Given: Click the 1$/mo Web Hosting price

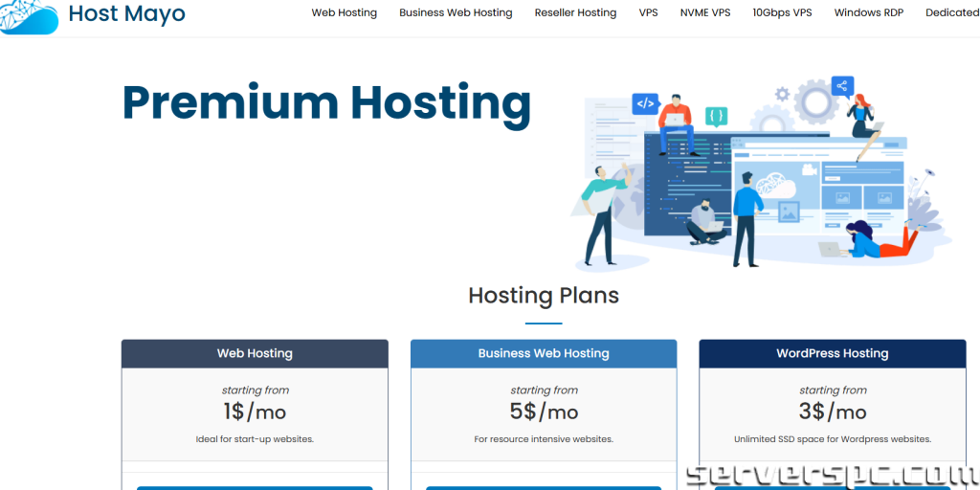Looking at the screenshot, I should tap(255, 412).
